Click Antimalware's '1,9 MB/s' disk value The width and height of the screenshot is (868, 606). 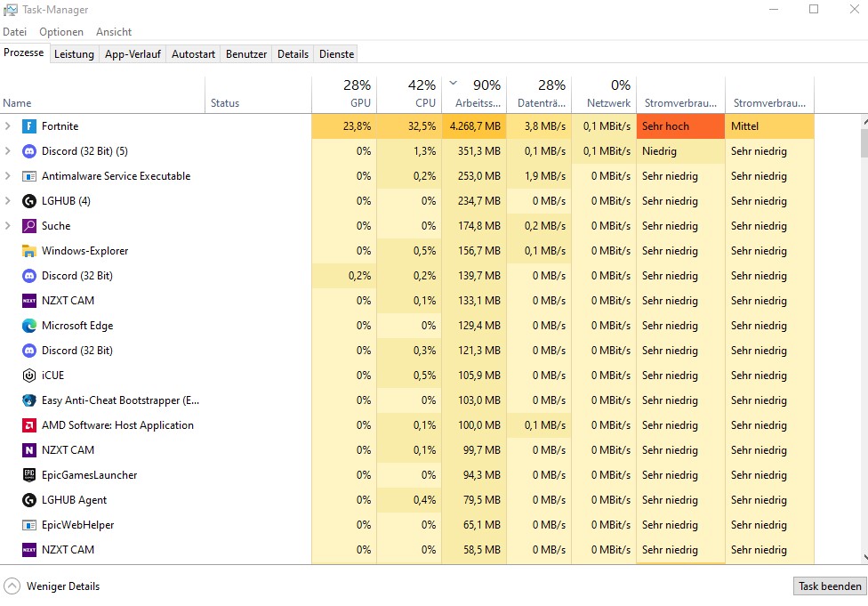(545, 176)
